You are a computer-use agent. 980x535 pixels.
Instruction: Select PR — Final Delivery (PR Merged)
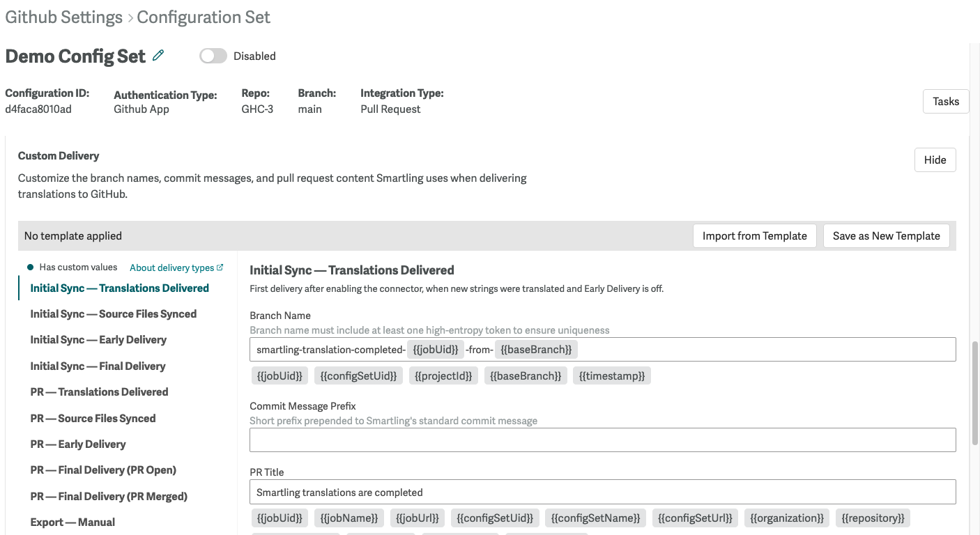pyautogui.click(x=109, y=496)
